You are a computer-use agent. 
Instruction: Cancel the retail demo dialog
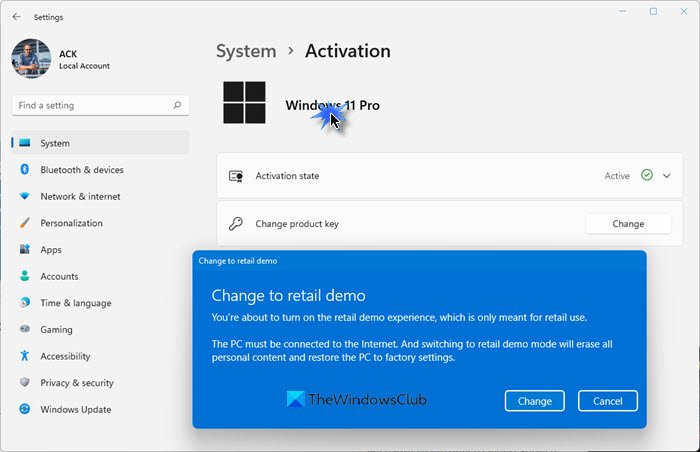[608, 401]
